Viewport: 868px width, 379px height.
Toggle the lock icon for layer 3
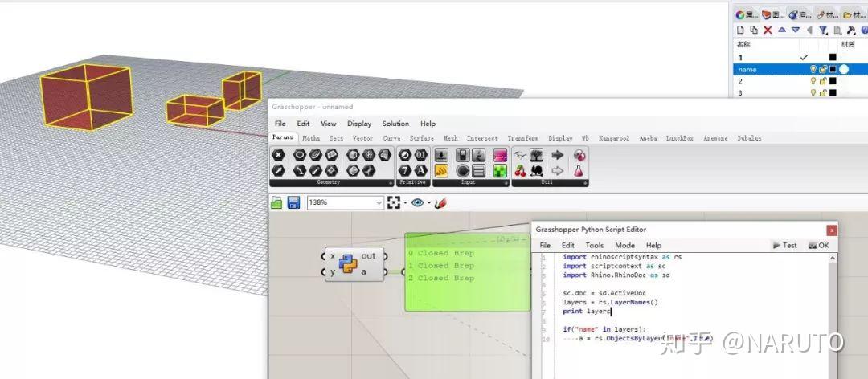coord(823,93)
